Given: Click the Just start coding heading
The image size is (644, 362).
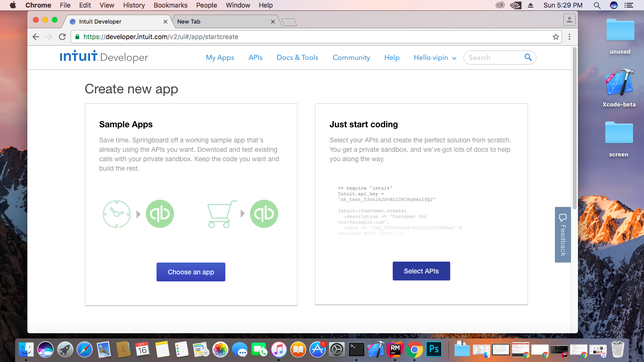Looking at the screenshot, I should tap(363, 124).
